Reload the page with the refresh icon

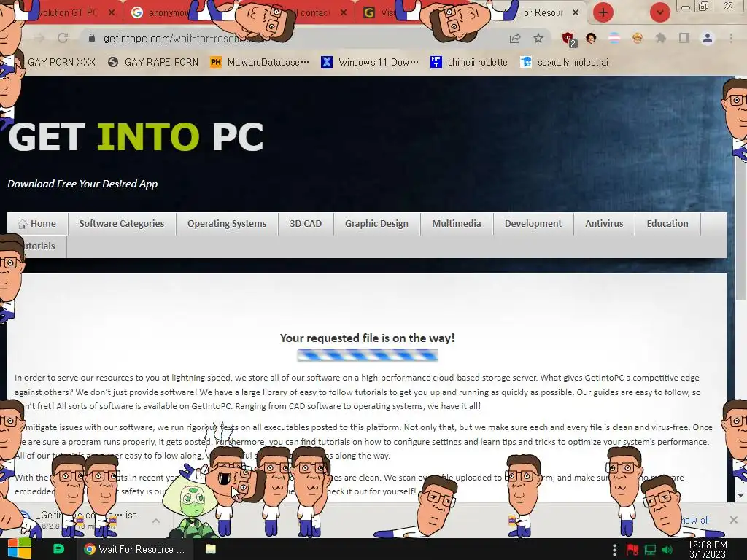[63, 38]
